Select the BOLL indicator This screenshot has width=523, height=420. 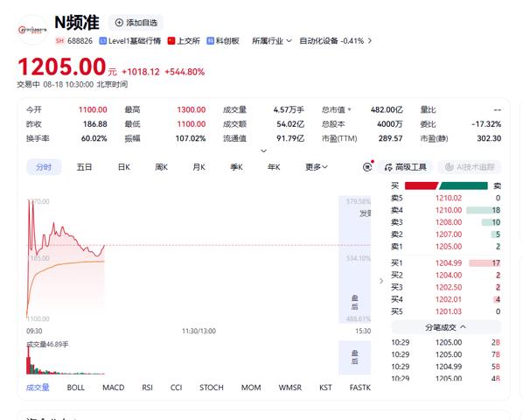click(76, 388)
